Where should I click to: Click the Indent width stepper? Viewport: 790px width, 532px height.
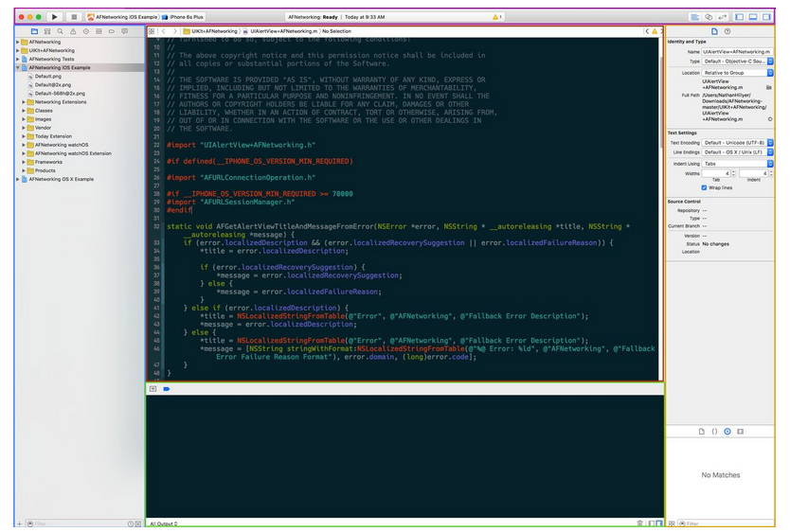771,173
